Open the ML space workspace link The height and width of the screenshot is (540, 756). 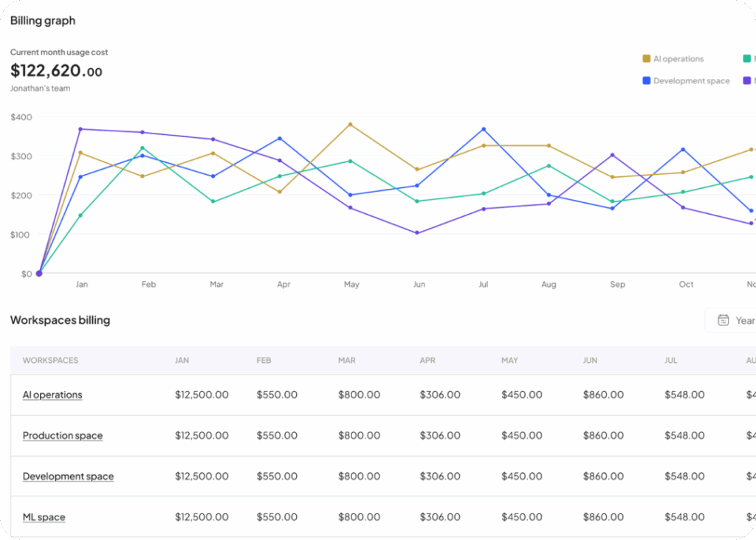[x=44, y=517]
